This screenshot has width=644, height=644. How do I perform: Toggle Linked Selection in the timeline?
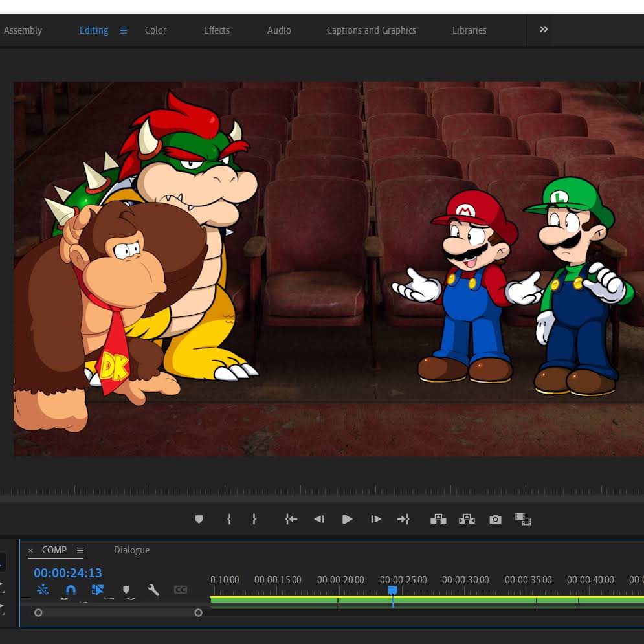pos(98,590)
